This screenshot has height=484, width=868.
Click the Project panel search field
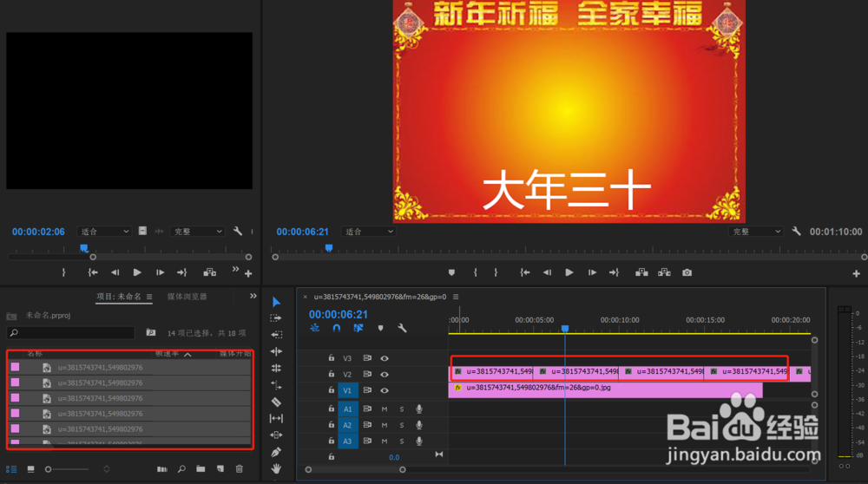click(x=70, y=332)
